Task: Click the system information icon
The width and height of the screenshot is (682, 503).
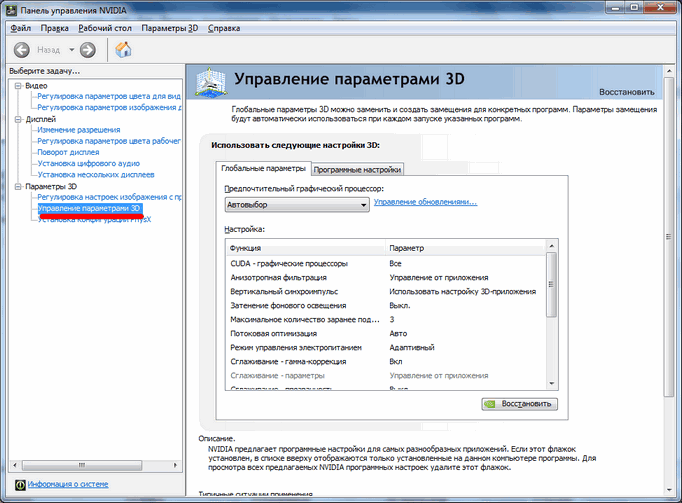Action: click(x=20, y=485)
